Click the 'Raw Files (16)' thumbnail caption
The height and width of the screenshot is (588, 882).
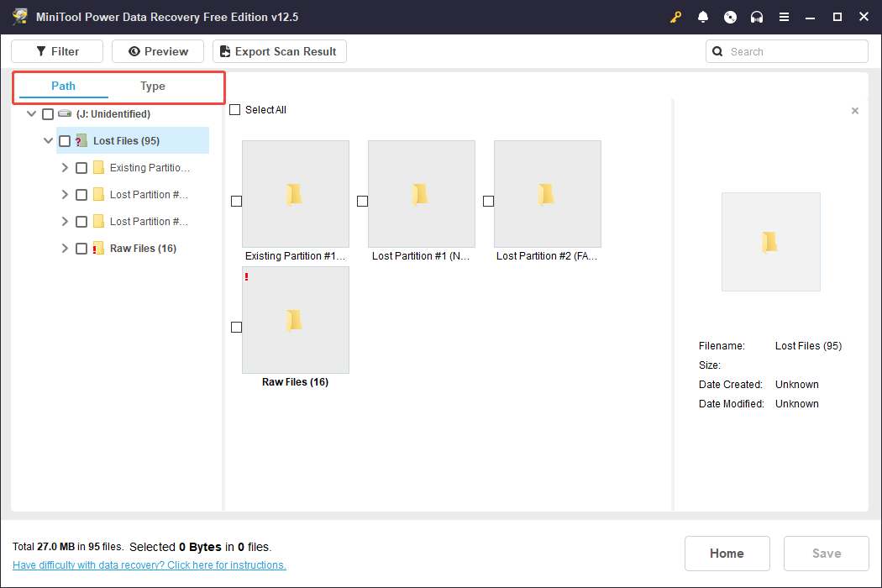[296, 382]
